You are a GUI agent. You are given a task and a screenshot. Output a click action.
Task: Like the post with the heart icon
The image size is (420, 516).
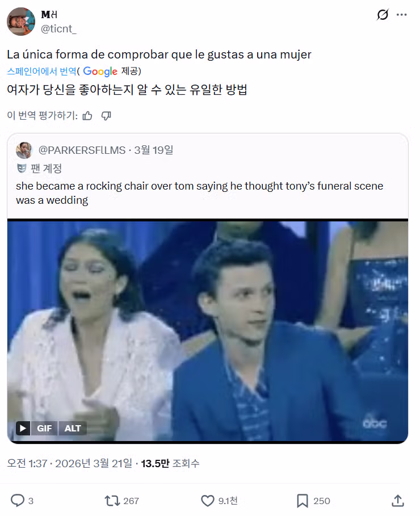click(x=209, y=501)
